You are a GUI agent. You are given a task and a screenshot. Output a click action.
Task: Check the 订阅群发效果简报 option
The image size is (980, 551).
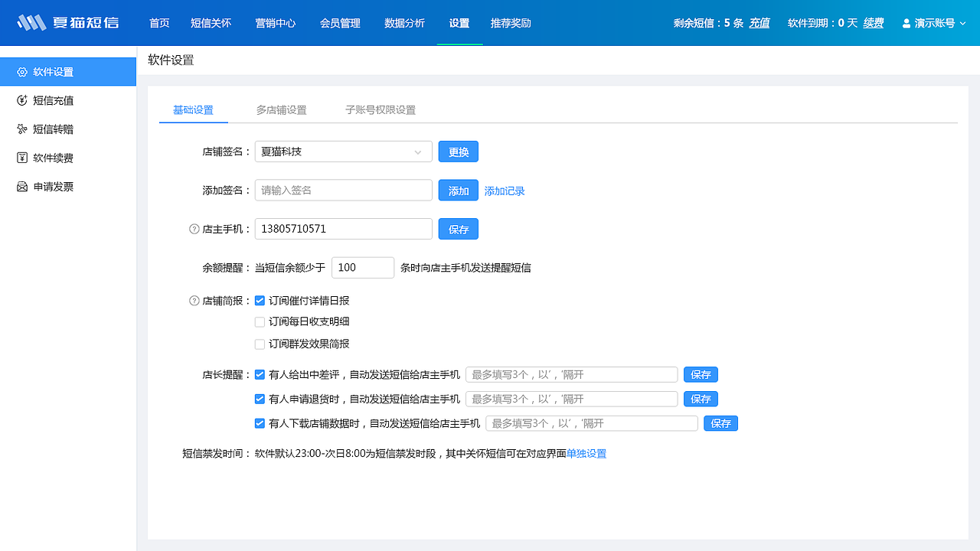coord(260,344)
